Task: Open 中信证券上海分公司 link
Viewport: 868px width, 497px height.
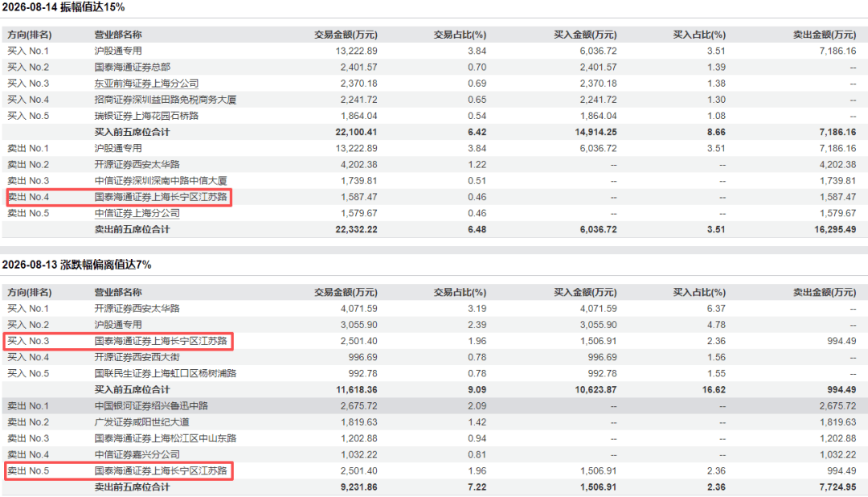Action: tap(137, 213)
